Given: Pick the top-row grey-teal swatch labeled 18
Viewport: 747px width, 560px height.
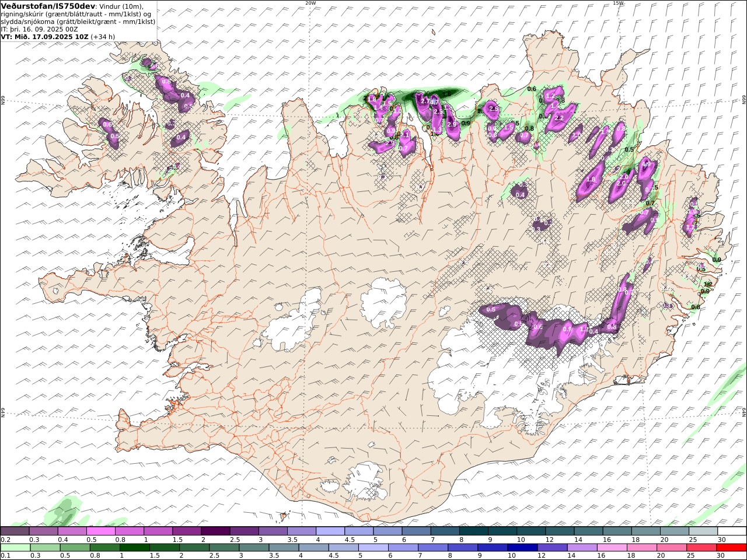Looking at the screenshot, I should [645, 531].
